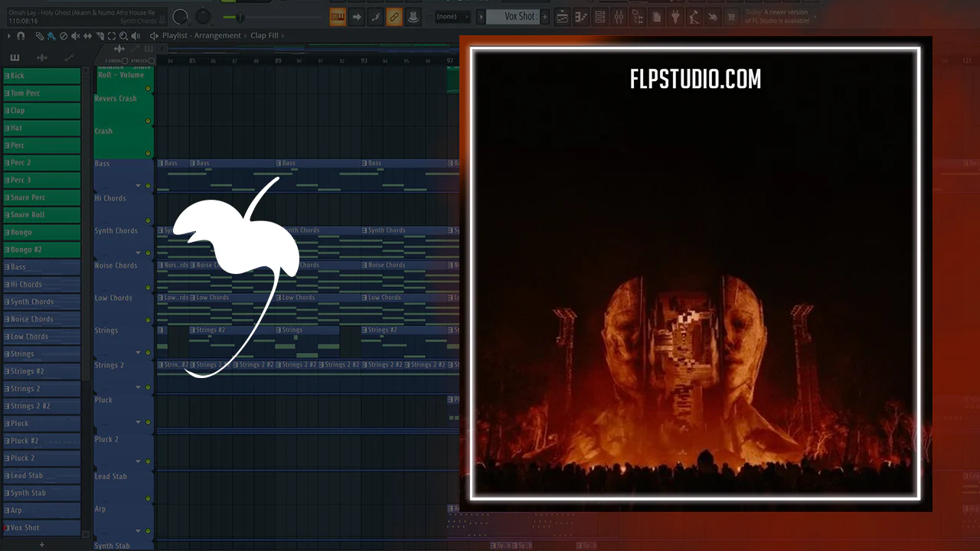
Task: Expand the Strings track triangle
Action: click(139, 352)
